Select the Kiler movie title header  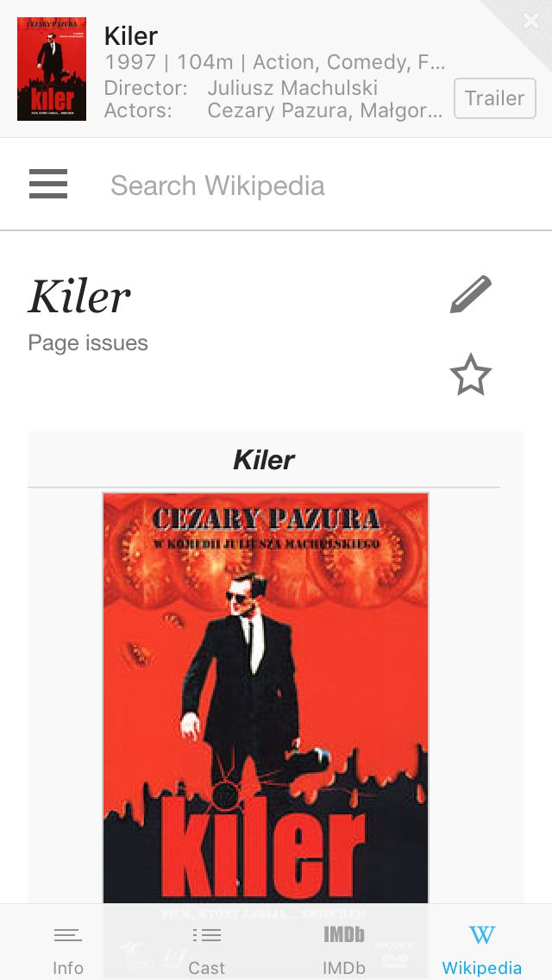click(x=131, y=36)
